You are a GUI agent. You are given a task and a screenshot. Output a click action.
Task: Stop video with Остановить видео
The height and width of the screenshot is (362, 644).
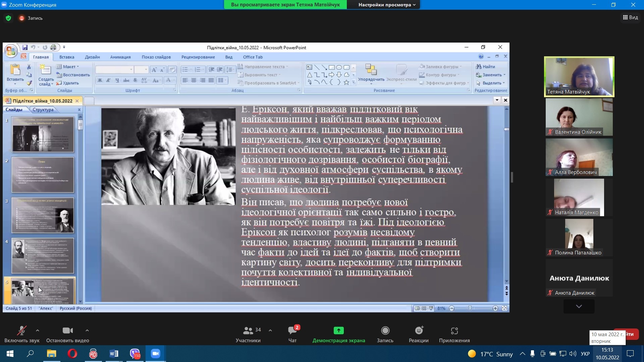[67, 330]
